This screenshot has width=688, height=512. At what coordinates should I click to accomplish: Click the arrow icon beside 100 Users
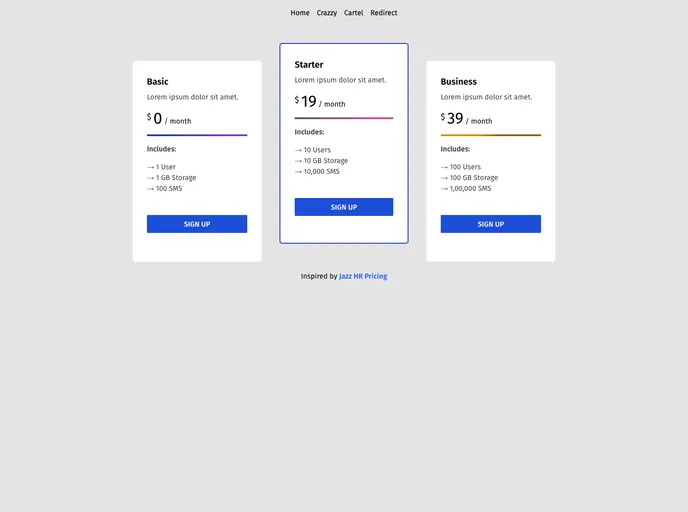click(x=445, y=167)
